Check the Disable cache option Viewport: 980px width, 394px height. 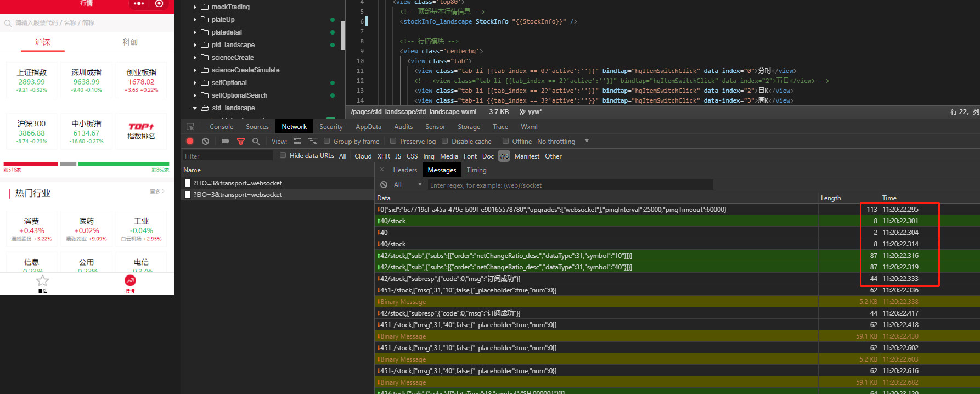pyautogui.click(x=445, y=141)
